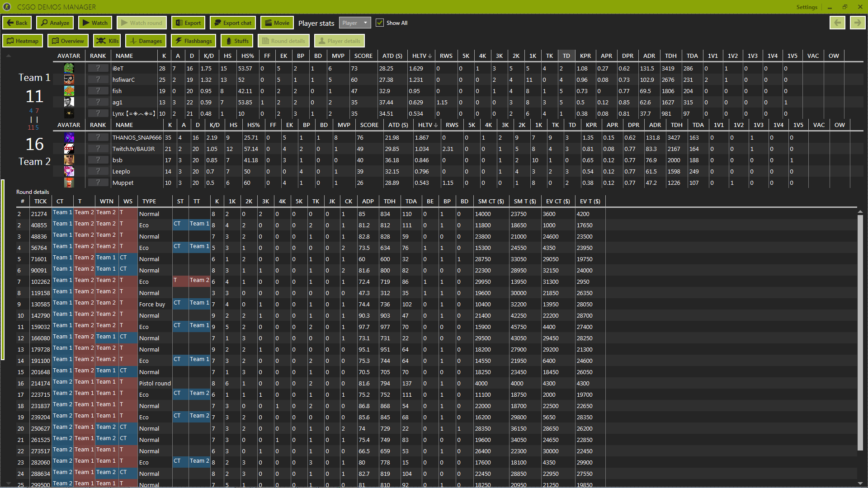The image size is (868, 488).
Task: Click Muppet's avatar thumbnail
Action: pyautogui.click(x=69, y=183)
